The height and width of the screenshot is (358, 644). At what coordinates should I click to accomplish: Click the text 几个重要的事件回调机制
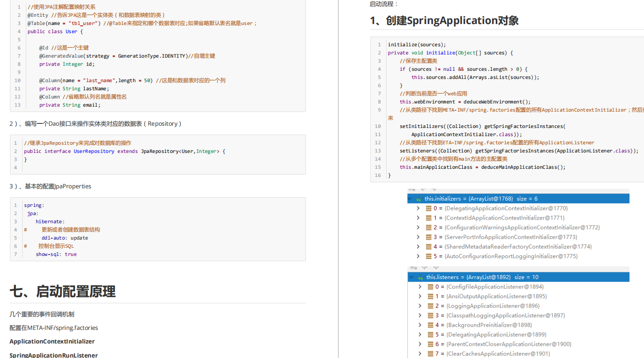[x=42, y=314]
